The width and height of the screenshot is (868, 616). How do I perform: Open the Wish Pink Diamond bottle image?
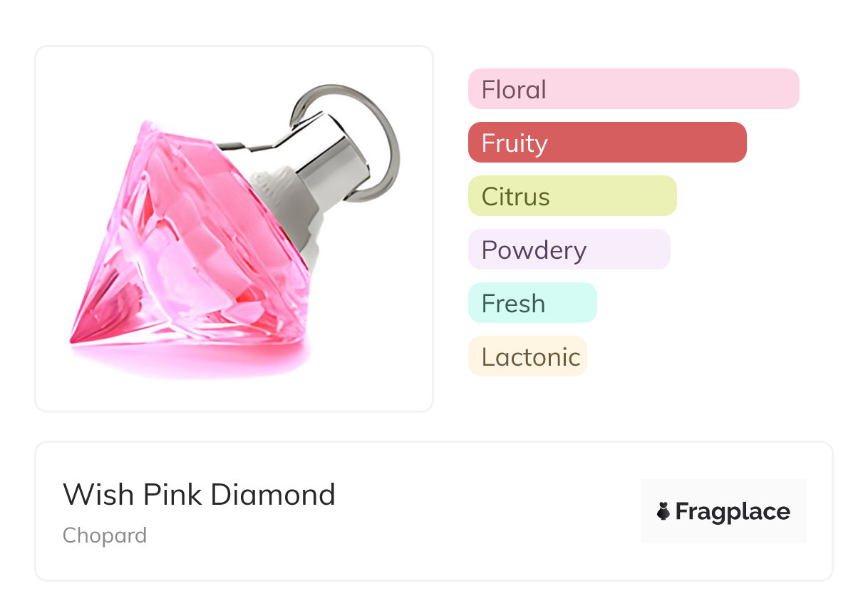pos(234,228)
